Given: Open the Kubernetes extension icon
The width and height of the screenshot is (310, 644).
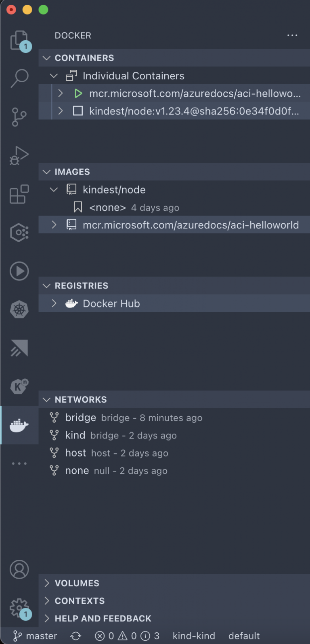Looking at the screenshot, I should [19, 310].
